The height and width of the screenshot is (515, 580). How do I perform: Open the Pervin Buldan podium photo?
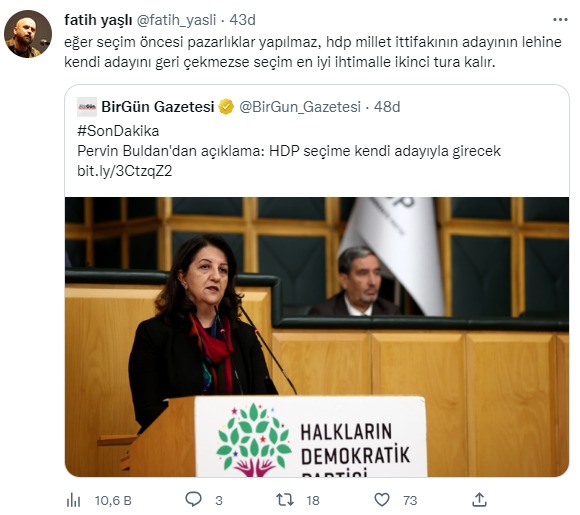[x=317, y=337]
